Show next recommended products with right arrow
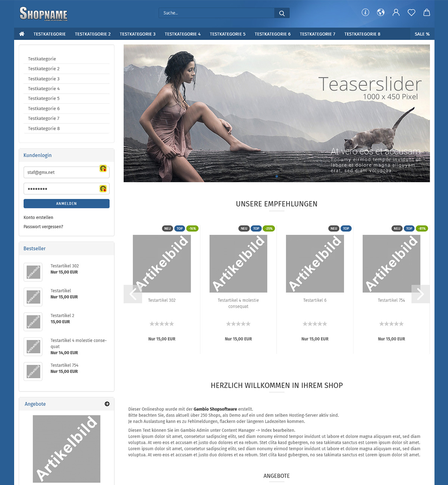The height and width of the screenshot is (485, 448). [420, 294]
